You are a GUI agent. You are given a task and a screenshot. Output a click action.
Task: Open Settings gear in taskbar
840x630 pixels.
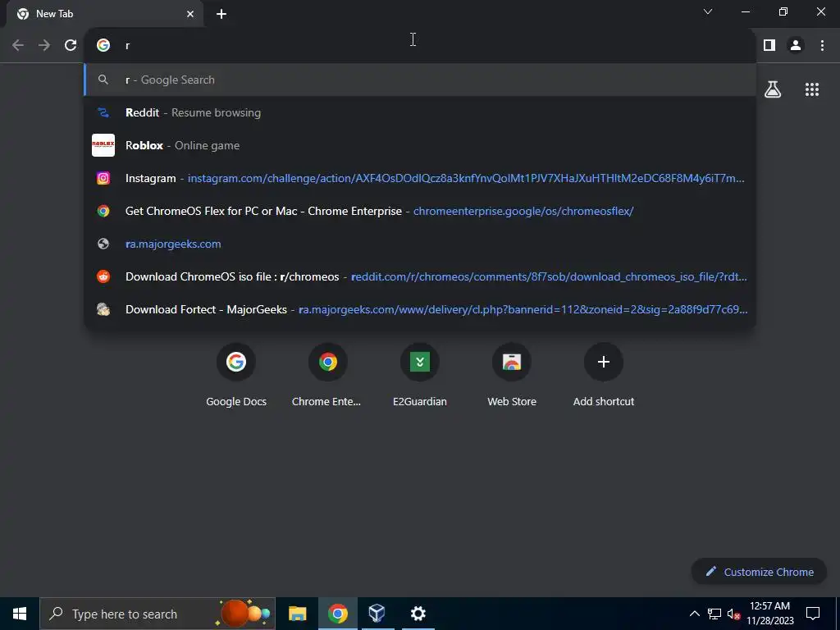pos(418,614)
